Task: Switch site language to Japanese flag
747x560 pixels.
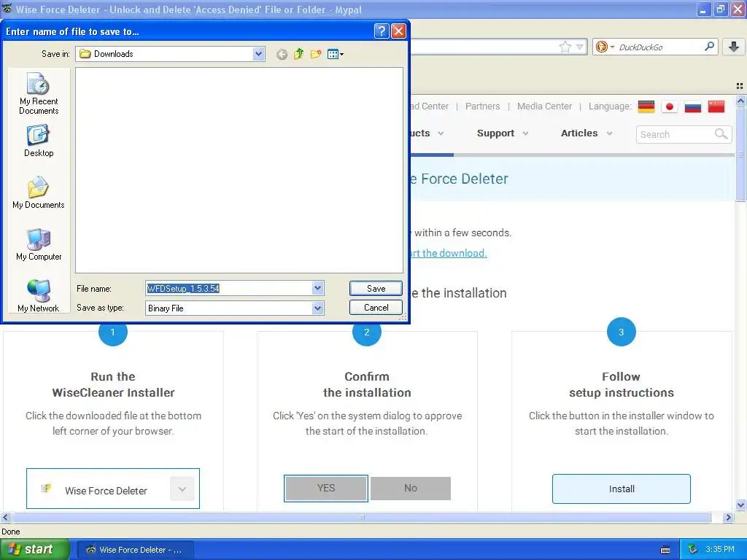Action: pyautogui.click(x=670, y=106)
